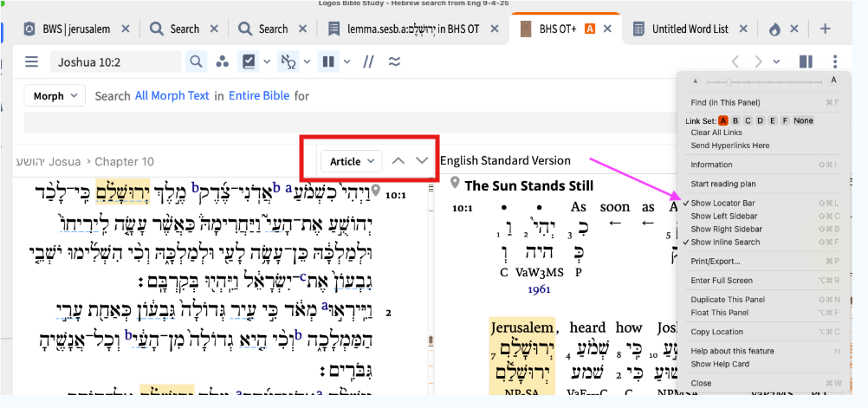Toggle the reading plan checkmark icon
This screenshot has width=868, height=408.
249,62
